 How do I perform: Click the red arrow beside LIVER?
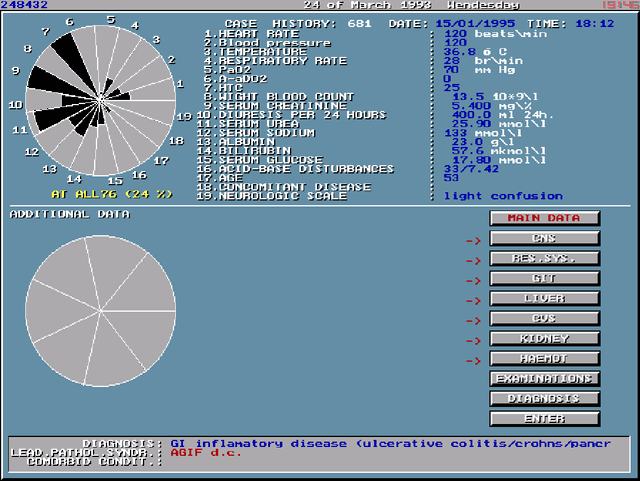473,300
